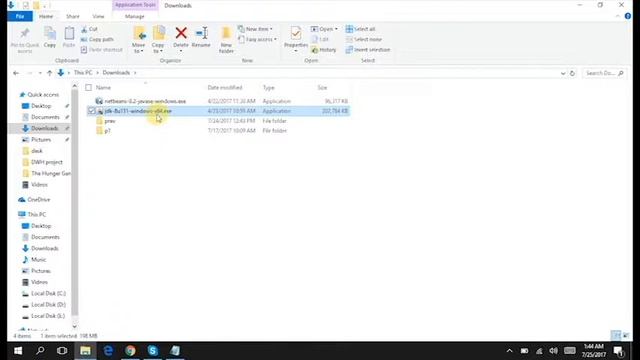This screenshot has height=360, width=640.
Task: Switch to the Manage tab
Action: [x=135, y=16]
